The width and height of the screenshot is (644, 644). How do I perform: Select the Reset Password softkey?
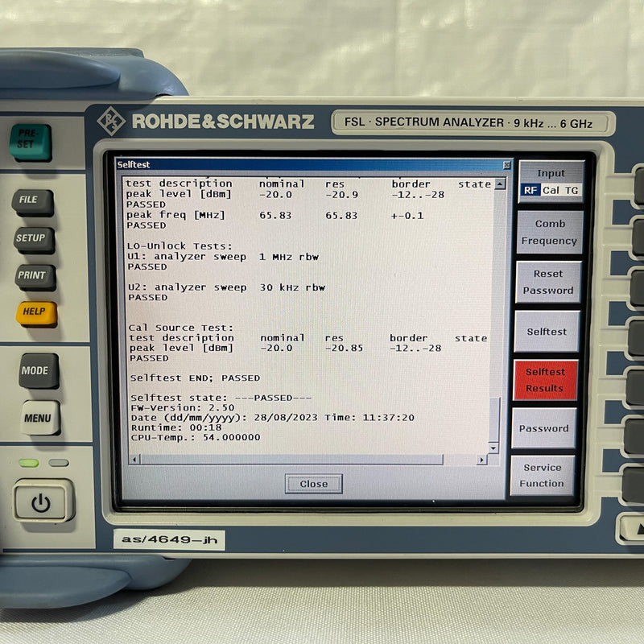(x=548, y=282)
